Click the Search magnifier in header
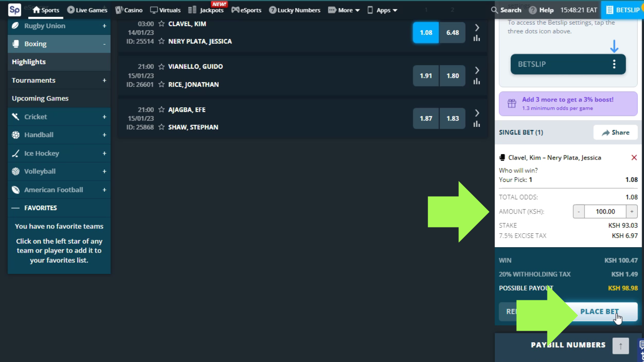 [494, 10]
